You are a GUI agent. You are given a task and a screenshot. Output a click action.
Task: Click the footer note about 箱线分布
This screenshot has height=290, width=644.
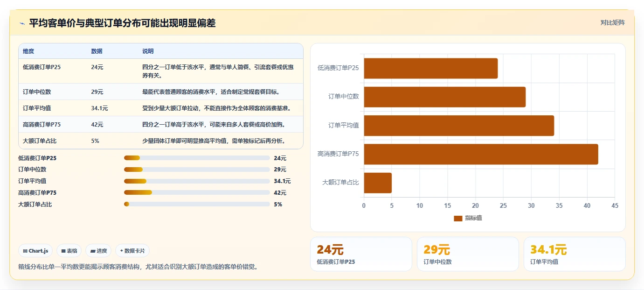(x=138, y=267)
